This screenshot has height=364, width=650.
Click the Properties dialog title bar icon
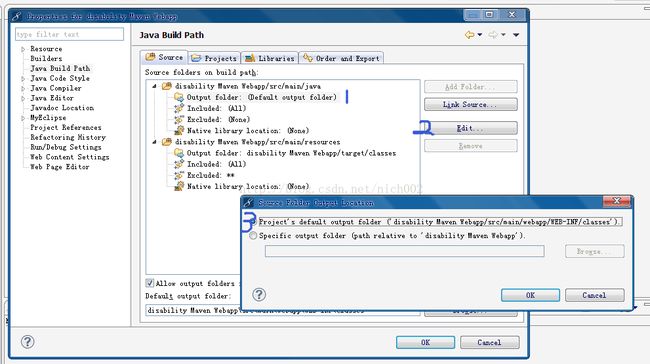tap(17, 16)
